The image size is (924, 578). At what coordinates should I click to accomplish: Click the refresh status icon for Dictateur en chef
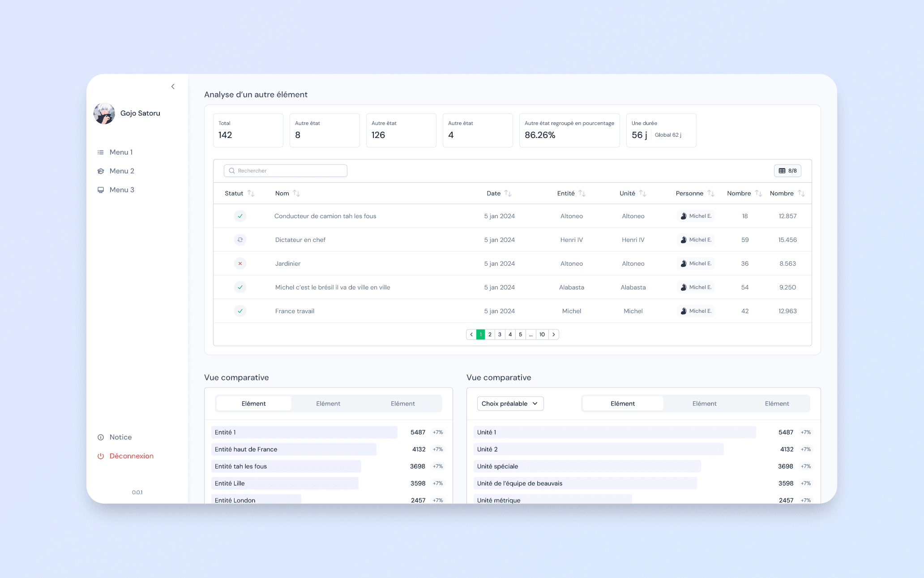[240, 240]
